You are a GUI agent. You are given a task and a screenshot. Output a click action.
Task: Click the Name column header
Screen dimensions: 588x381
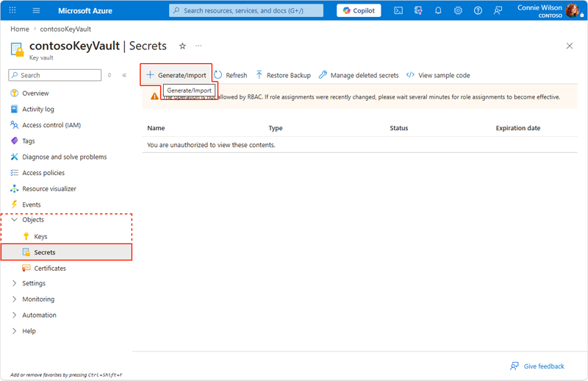(156, 128)
